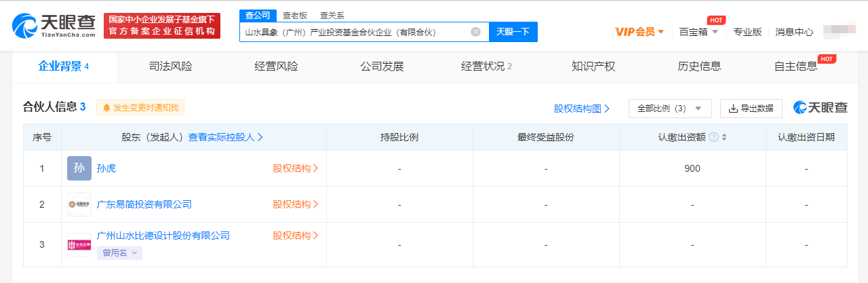
Task: Click 导出数据 button
Action: click(x=751, y=109)
